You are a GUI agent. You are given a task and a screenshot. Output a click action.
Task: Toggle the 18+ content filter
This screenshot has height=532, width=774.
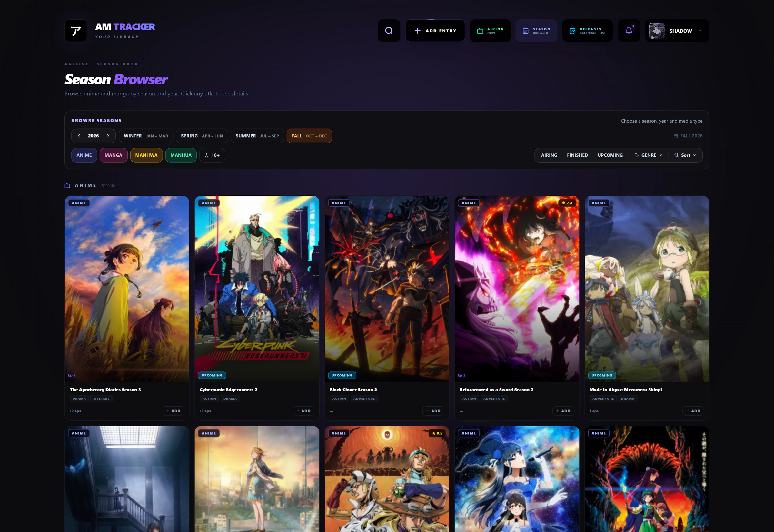pyautogui.click(x=212, y=155)
